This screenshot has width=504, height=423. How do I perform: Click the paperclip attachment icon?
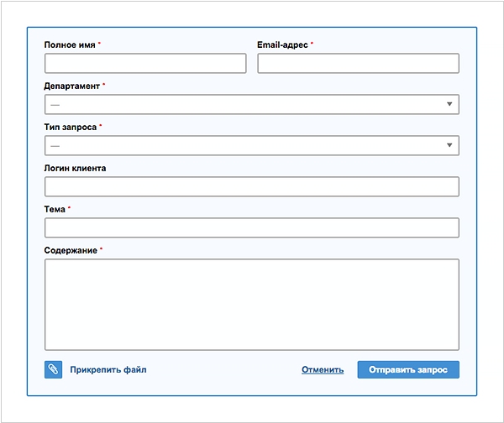click(54, 369)
